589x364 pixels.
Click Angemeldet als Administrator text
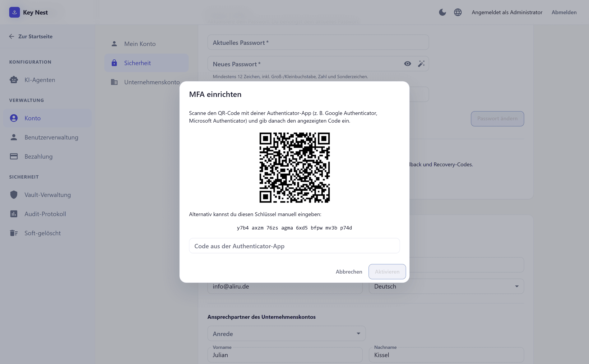pos(507,12)
